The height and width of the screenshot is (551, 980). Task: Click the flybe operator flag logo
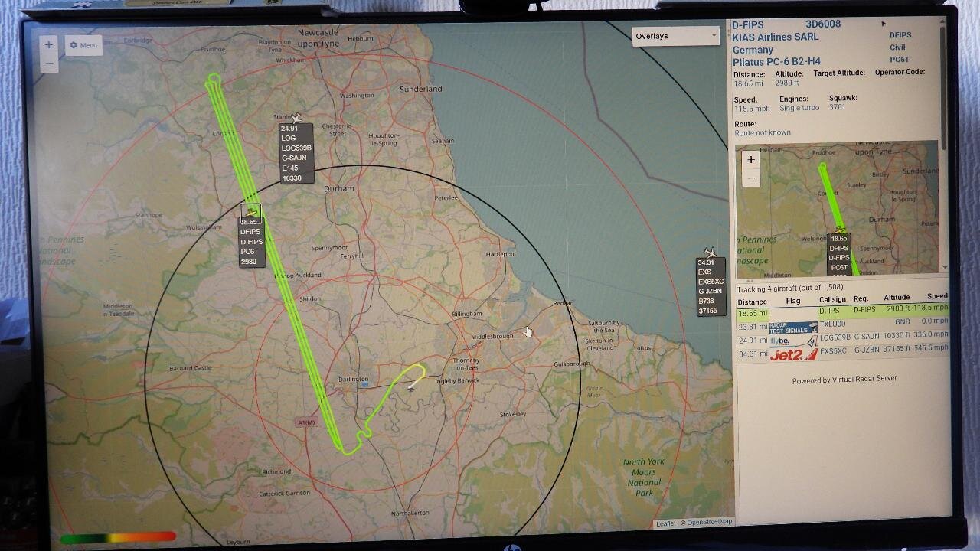pos(793,341)
